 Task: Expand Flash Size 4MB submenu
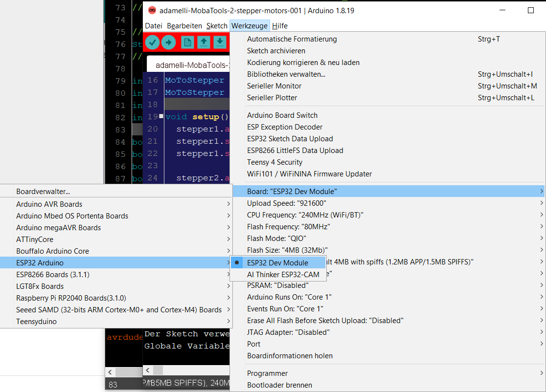[x=388, y=250]
